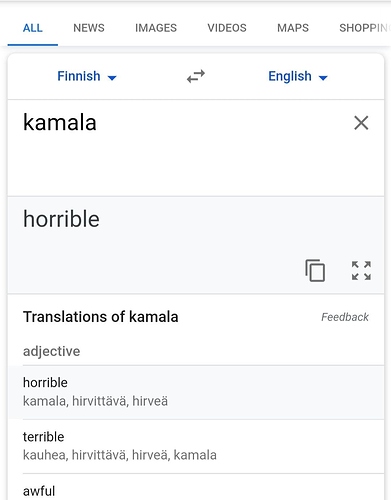Open the English target language dropdown

(298, 76)
